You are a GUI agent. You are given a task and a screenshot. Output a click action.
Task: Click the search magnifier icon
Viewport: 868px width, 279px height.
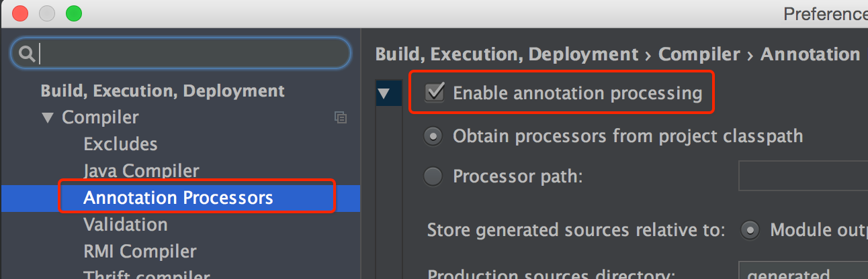click(27, 54)
